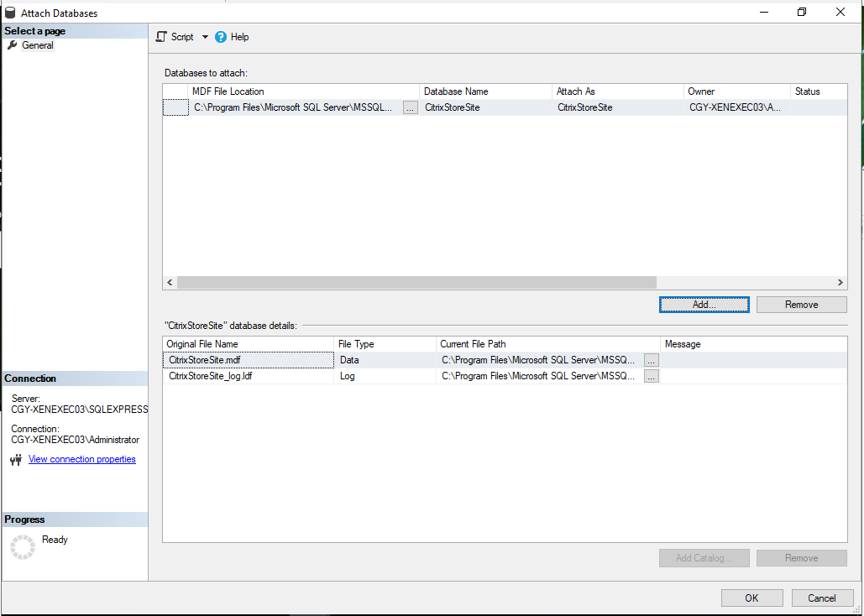Browse path for CitrixStoreSite_log.ldf log file
Screen dimensions: 864x616
(x=652, y=376)
